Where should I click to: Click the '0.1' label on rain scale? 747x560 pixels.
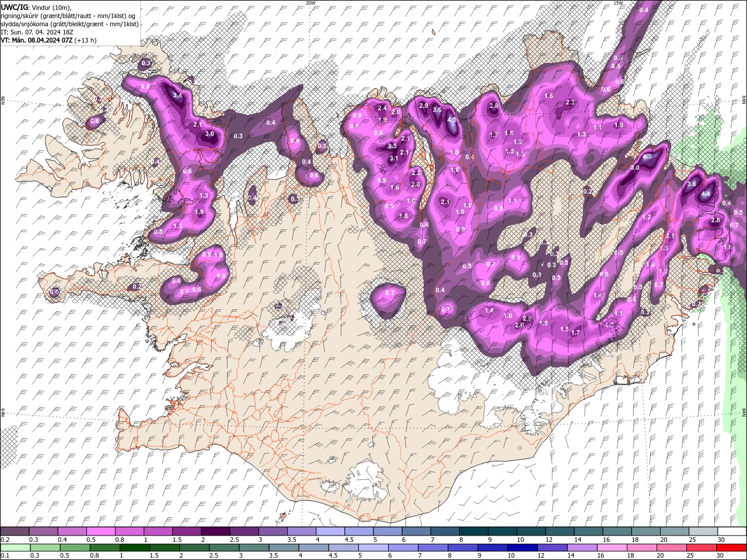5,555
